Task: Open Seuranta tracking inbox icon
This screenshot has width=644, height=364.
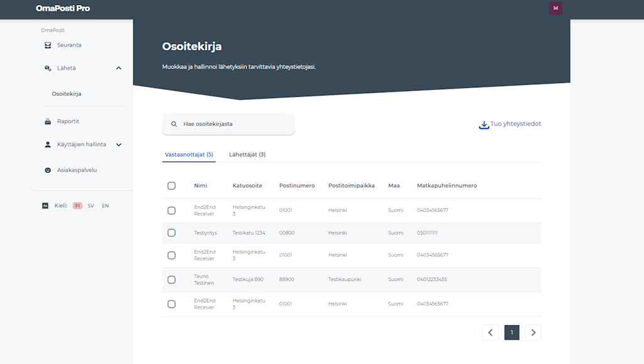Action: [x=48, y=45]
